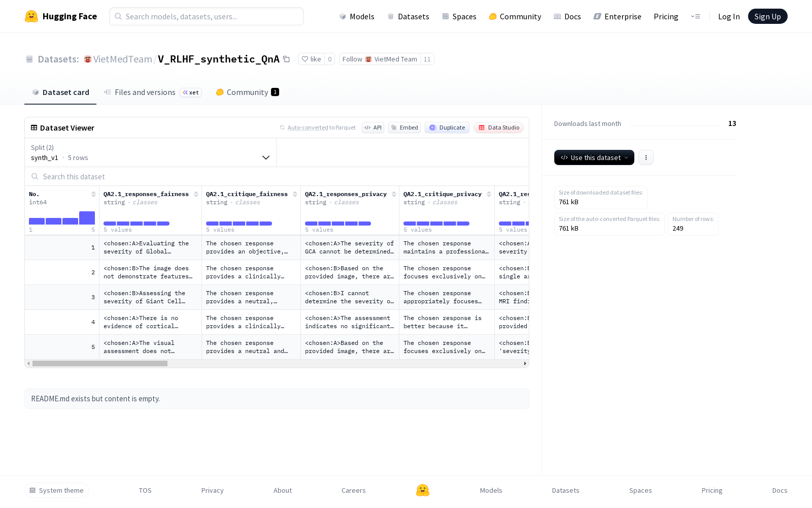Screen dimensions: 812x508
Task: Open the Community tab of the dataset
Action: click(247, 92)
